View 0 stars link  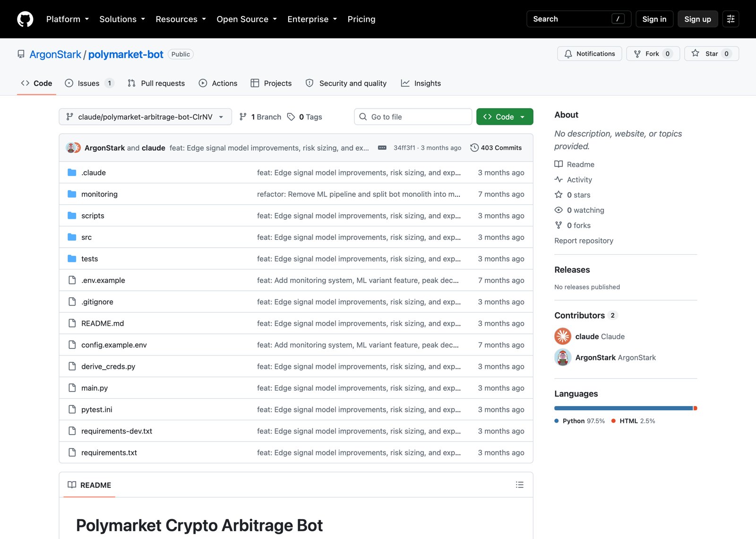point(572,195)
